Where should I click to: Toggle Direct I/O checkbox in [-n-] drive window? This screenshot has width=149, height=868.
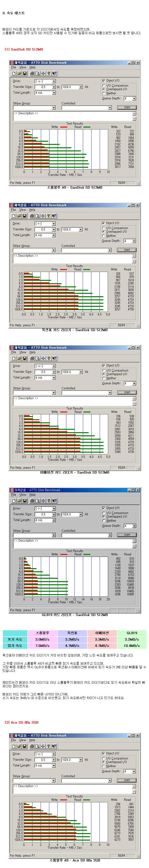[x=104, y=366]
